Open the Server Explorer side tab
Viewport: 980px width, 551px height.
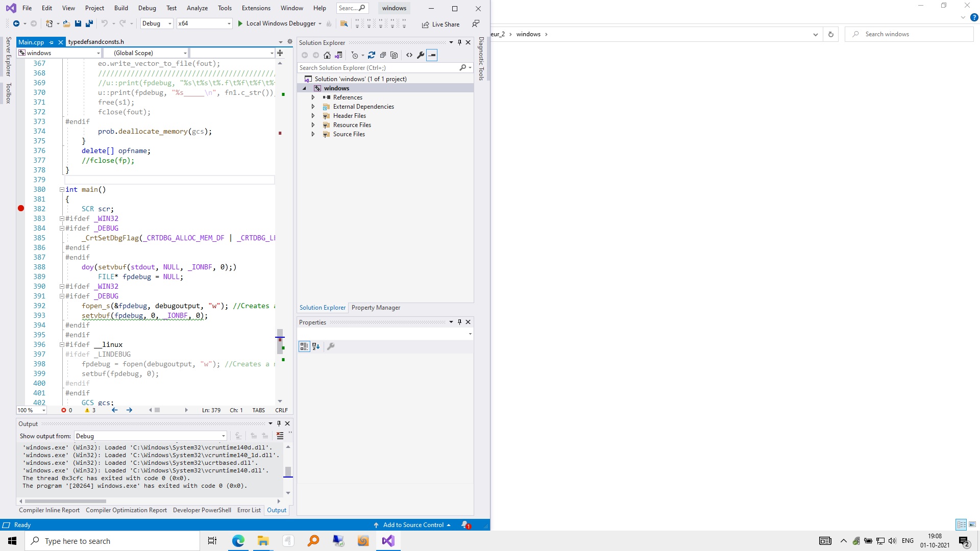(x=8, y=56)
